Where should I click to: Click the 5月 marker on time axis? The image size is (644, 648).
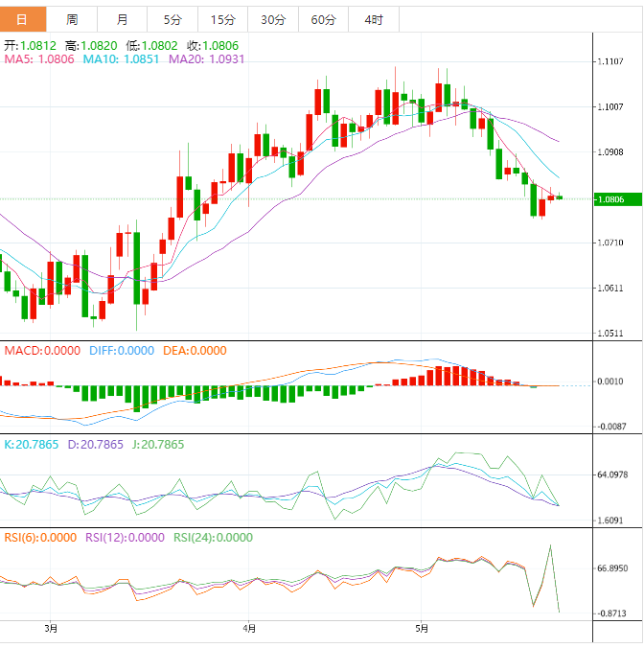[x=423, y=629]
